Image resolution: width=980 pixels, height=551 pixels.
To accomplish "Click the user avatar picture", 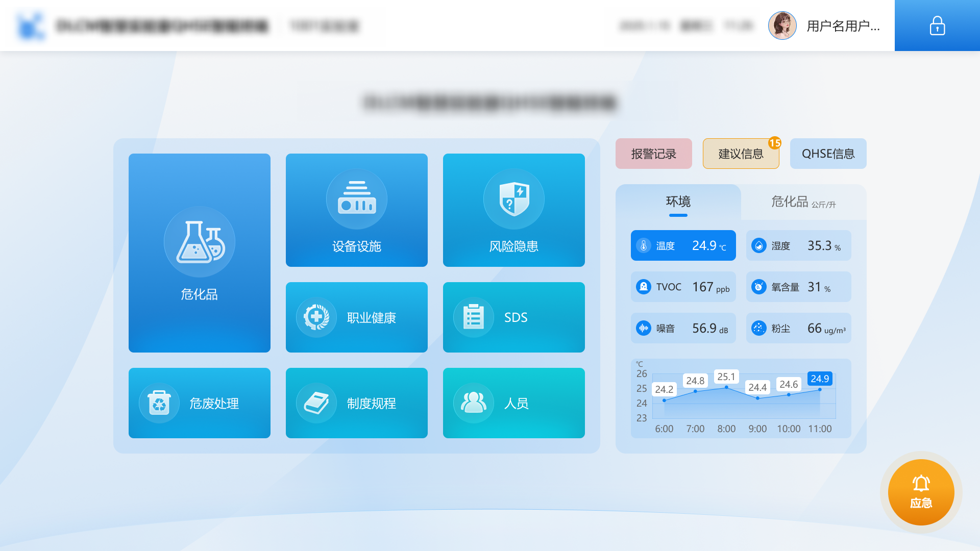I will pyautogui.click(x=782, y=26).
